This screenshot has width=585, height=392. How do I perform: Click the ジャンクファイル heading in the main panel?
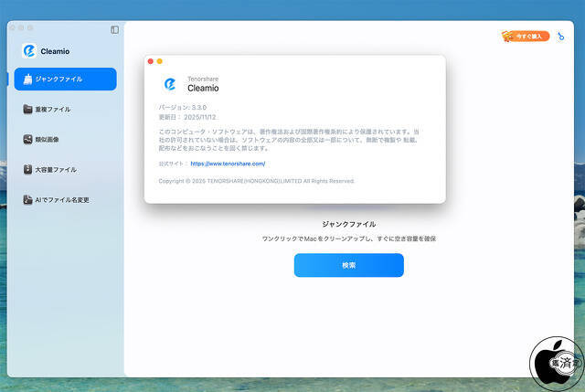click(x=348, y=224)
